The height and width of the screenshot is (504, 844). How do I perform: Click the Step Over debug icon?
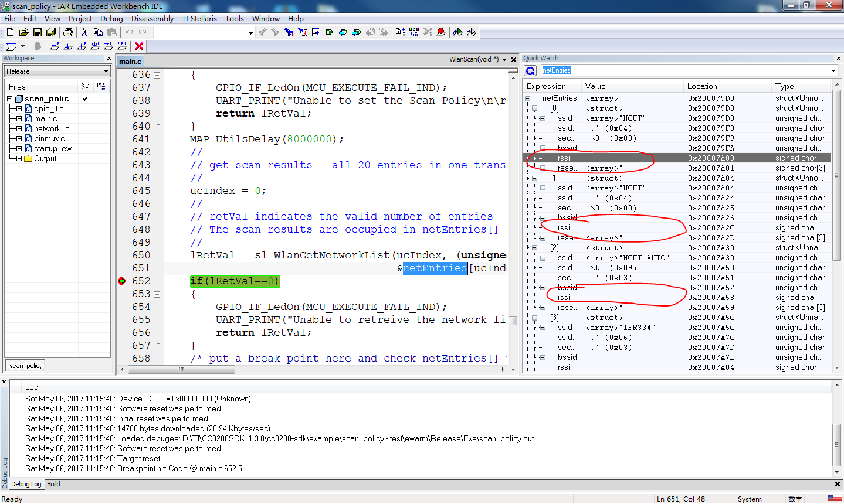click(55, 46)
